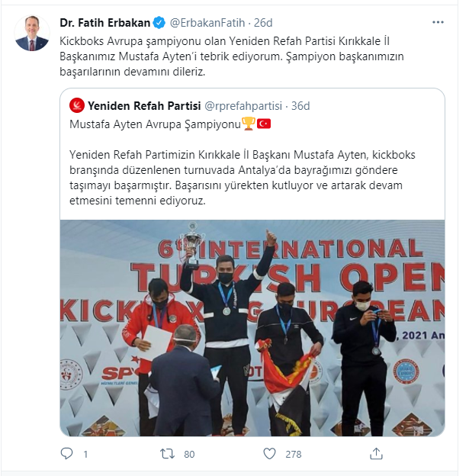Open the share tweet icon

[376, 454]
